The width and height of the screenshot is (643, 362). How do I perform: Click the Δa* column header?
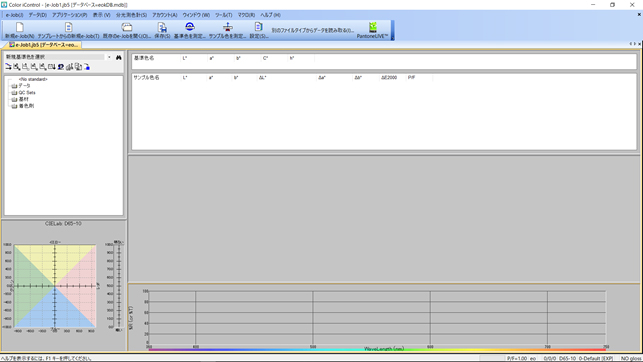(x=334, y=77)
